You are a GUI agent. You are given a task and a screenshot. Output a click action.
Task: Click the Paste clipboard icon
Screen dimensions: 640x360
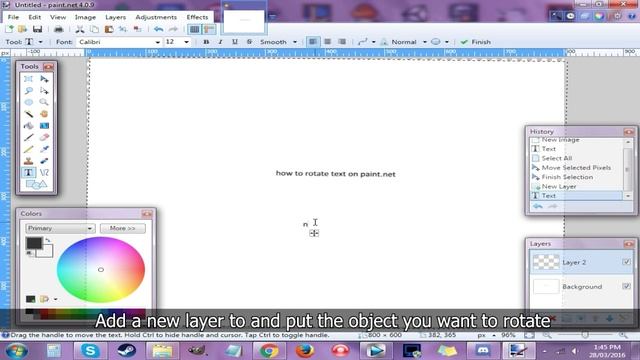click(109, 29)
